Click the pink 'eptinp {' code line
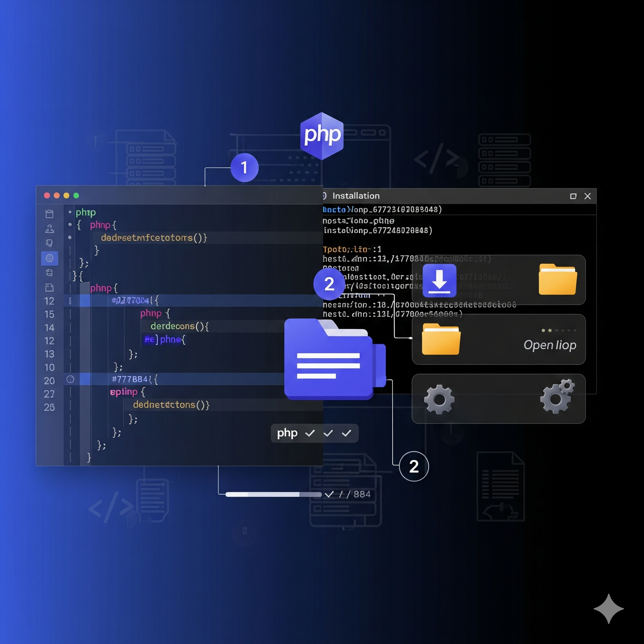The image size is (644, 644). 128,392
